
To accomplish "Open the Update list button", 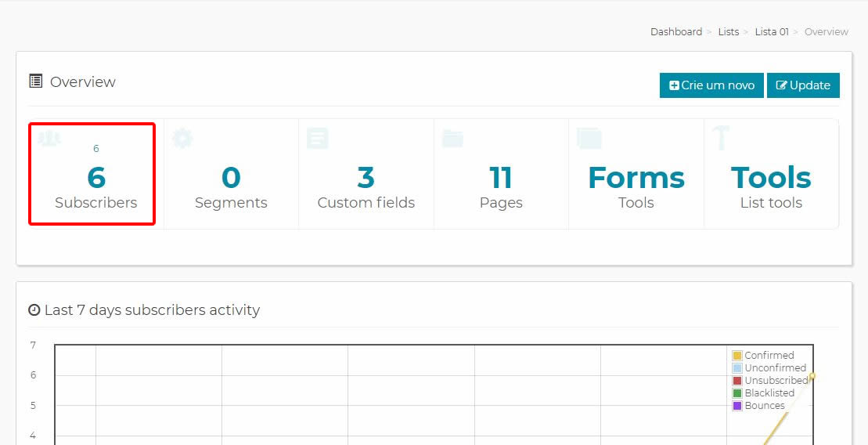I will [x=803, y=85].
